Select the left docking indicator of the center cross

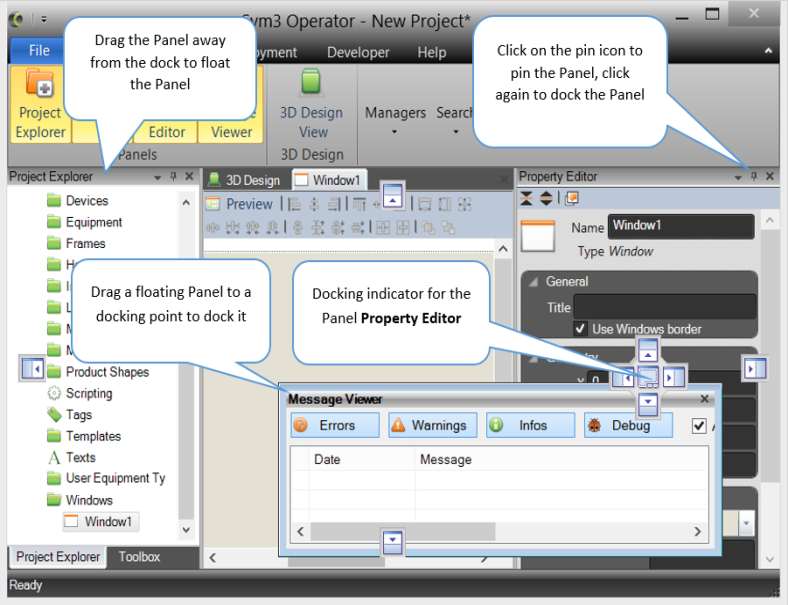click(x=623, y=377)
